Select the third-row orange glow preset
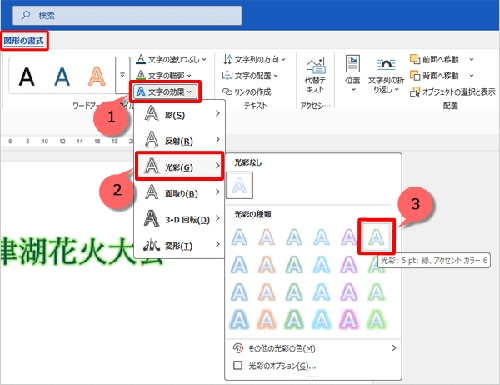This screenshot has height=385, width=500. (267, 292)
